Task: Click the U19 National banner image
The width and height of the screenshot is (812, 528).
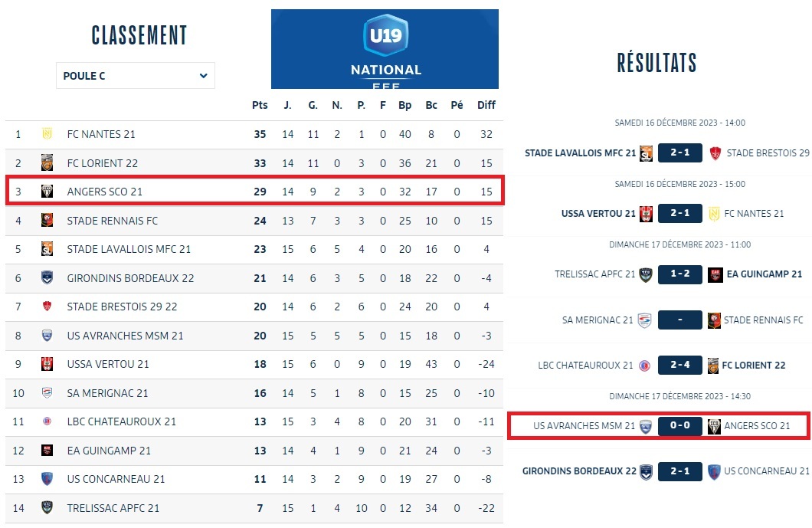Action: [385, 49]
